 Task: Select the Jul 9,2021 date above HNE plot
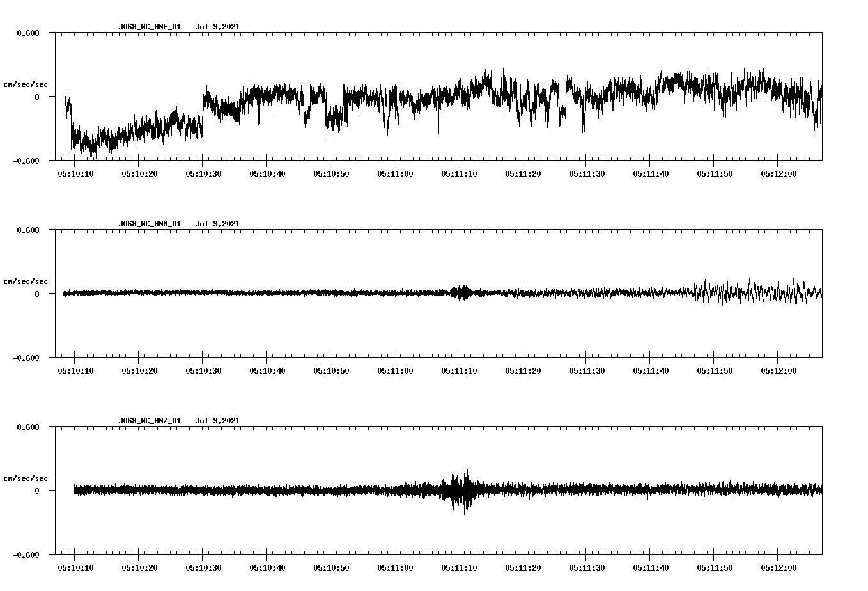(x=217, y=27)
